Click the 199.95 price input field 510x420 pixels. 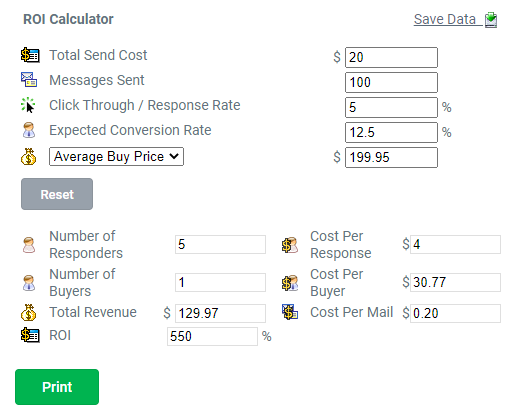(391, 157)
